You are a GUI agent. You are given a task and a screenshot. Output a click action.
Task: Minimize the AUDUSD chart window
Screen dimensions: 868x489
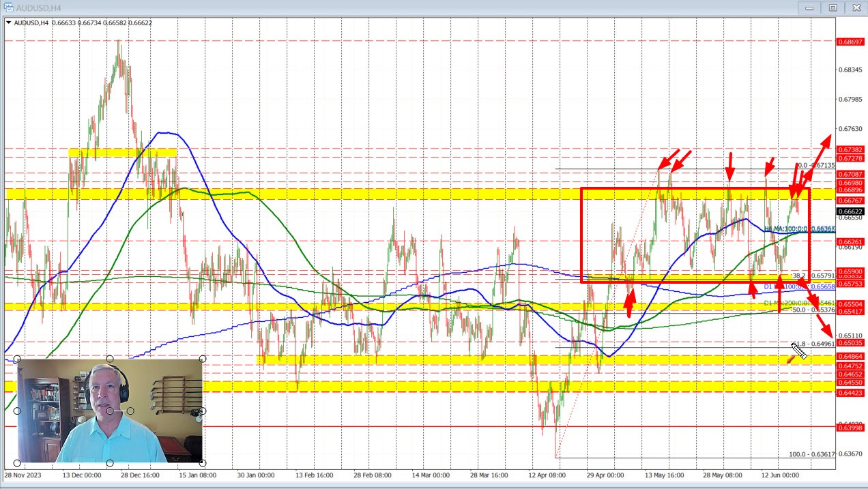(809, 8)
